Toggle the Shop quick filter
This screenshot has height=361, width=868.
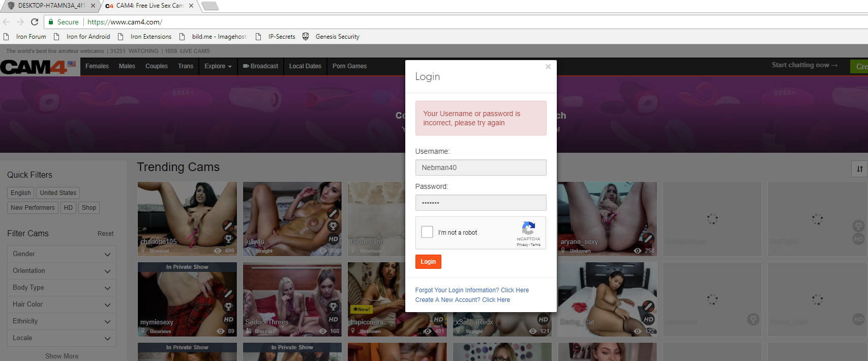tap(89, 208)
